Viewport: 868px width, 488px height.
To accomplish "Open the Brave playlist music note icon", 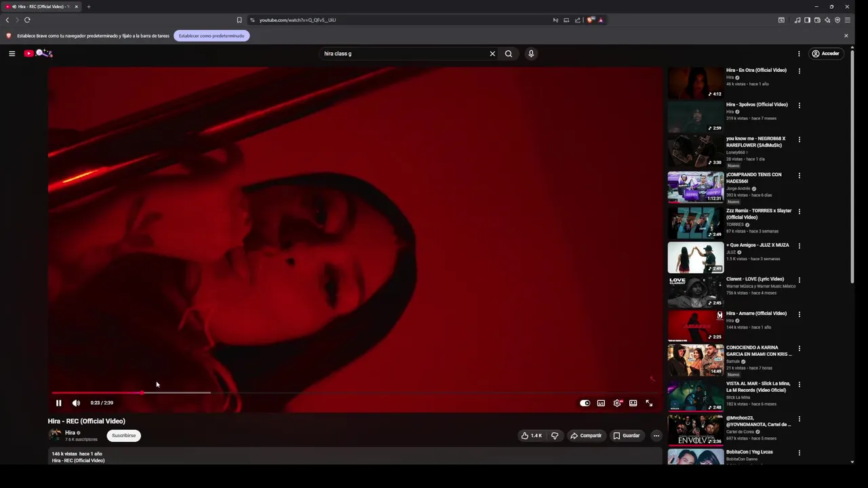I will (797, 20).
